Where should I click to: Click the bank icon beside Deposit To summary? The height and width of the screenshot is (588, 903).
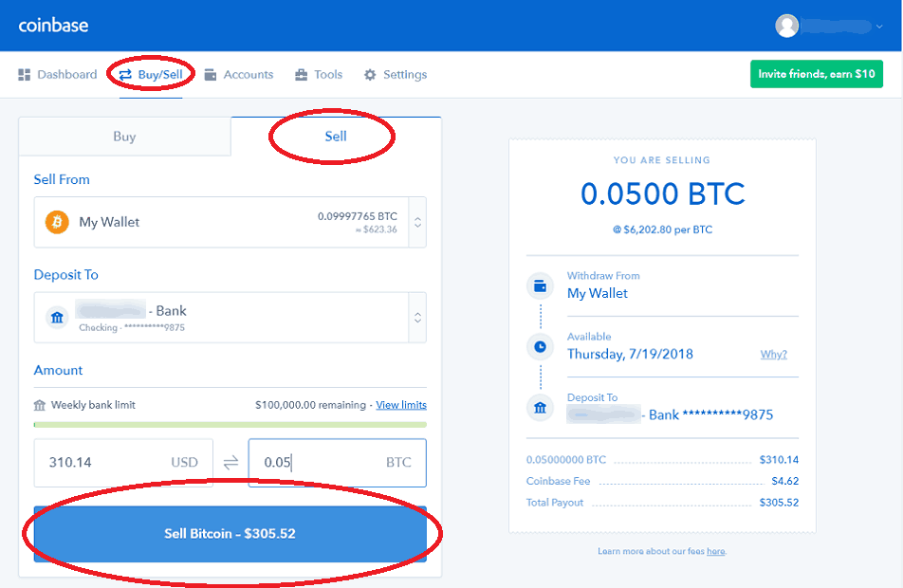(x=541, y=408)
